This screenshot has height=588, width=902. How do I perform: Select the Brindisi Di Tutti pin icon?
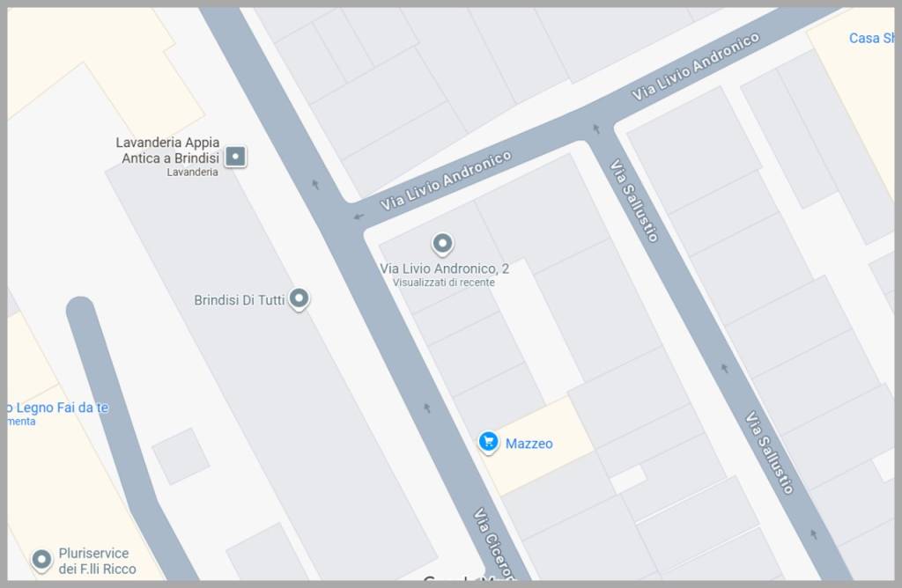(x=299, y=299)
